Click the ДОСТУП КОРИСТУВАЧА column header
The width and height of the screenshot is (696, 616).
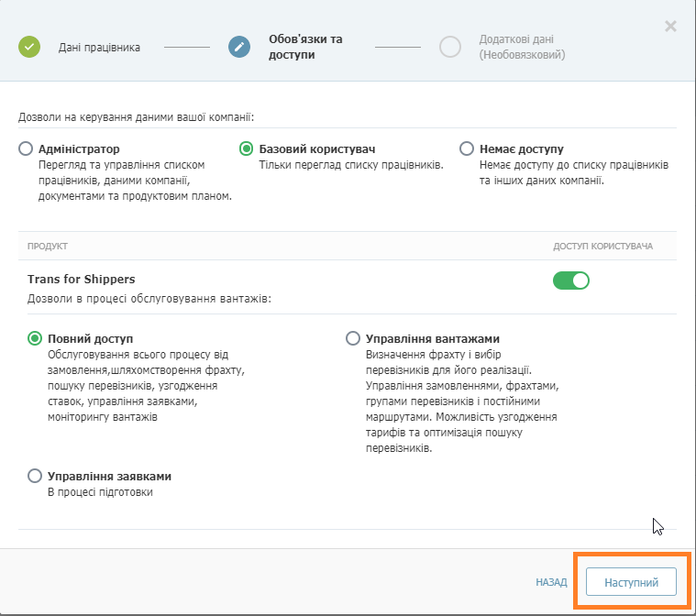602,246
